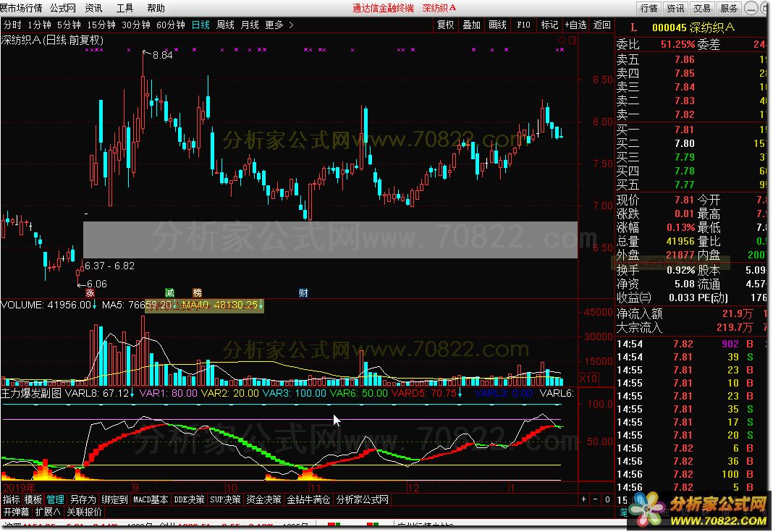Apply the 分析家公式网 template
The height and width of the screenshot is (532, 773).
click(363, 499)
